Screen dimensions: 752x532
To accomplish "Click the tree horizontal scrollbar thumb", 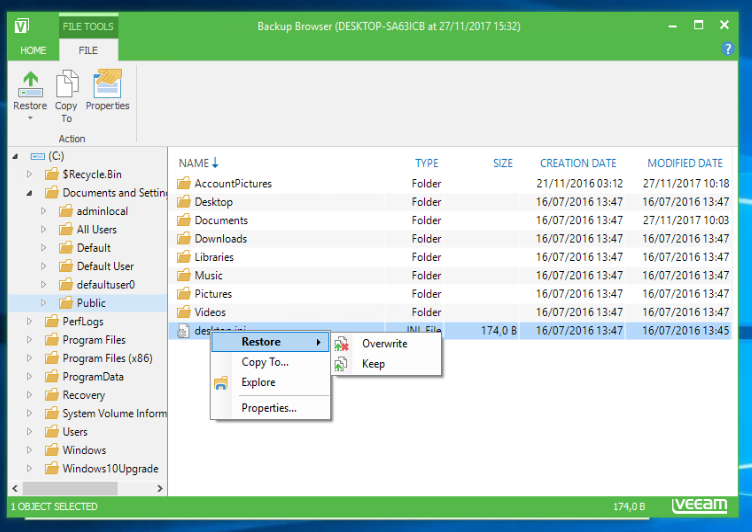I will 70,488.
